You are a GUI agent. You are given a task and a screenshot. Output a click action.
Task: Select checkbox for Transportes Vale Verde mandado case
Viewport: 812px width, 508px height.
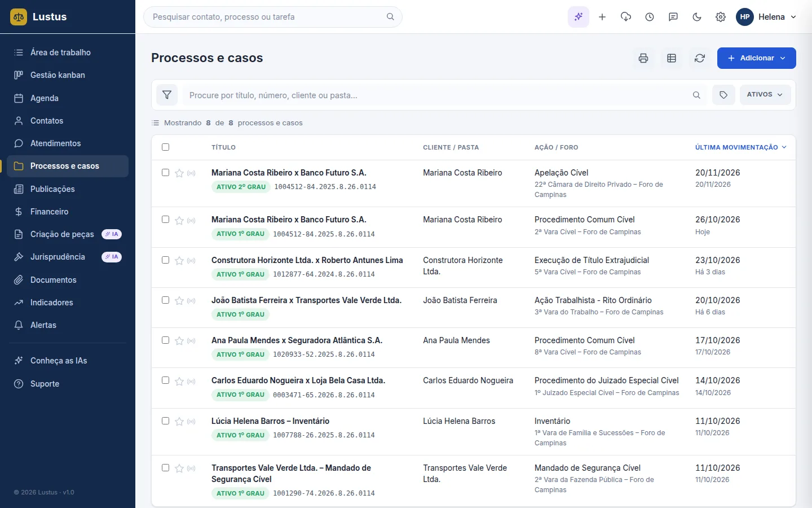[165, 468]
